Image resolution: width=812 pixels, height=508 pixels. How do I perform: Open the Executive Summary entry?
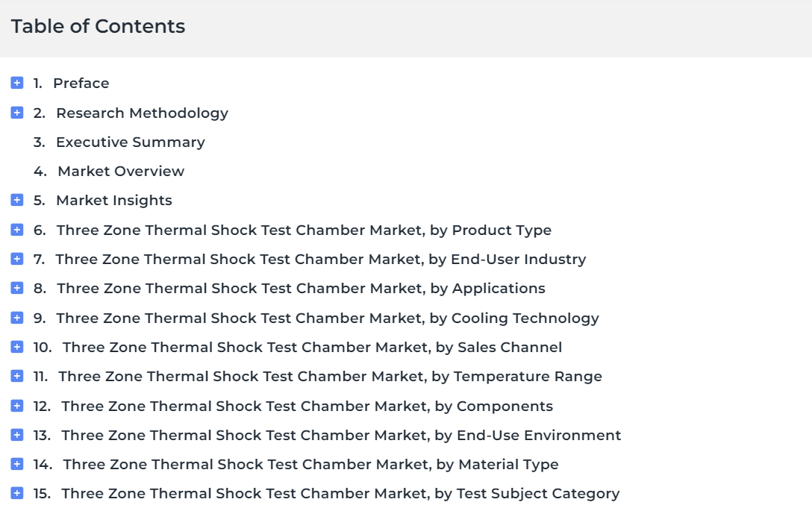pos(131,142)
